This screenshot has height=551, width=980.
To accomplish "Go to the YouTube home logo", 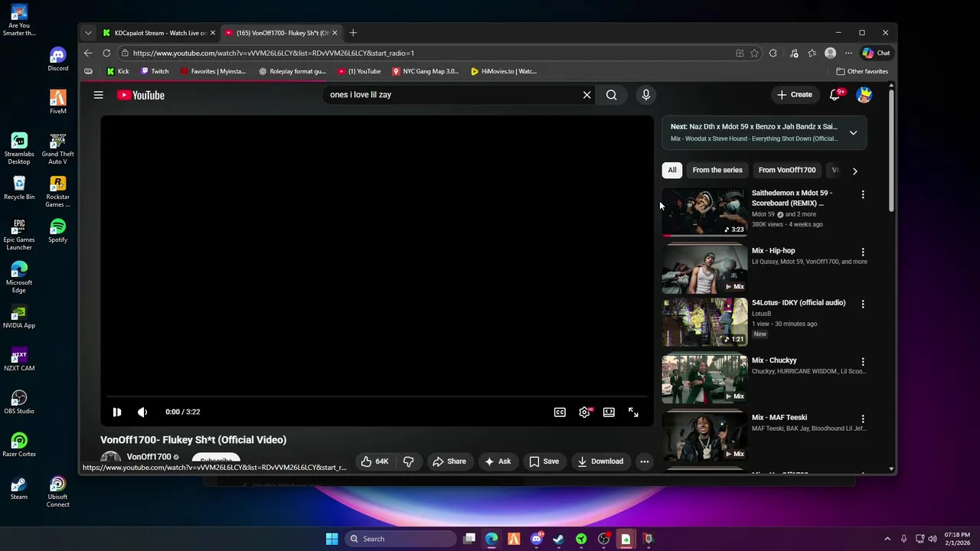I will (x=141, y=95).
